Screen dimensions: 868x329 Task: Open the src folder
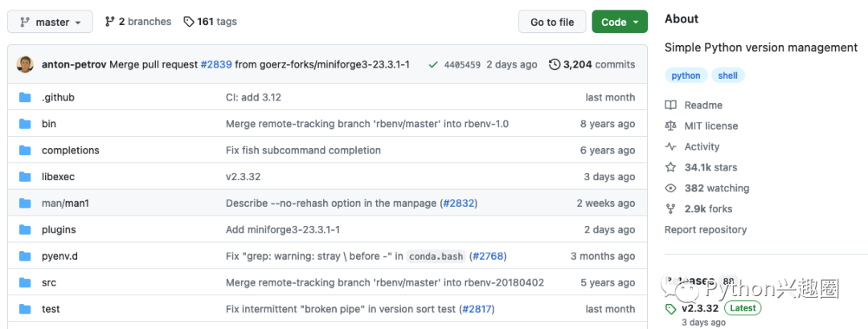(x=49, y=282)
